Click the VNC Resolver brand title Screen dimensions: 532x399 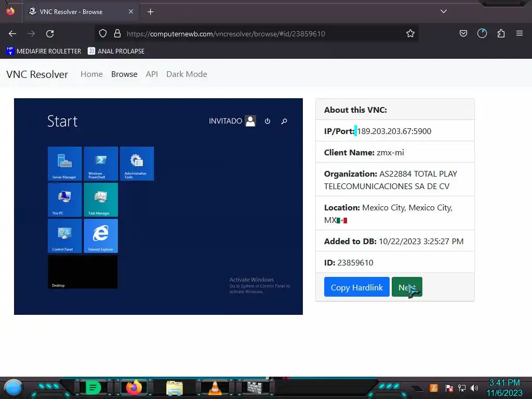(x=37, y=74)
